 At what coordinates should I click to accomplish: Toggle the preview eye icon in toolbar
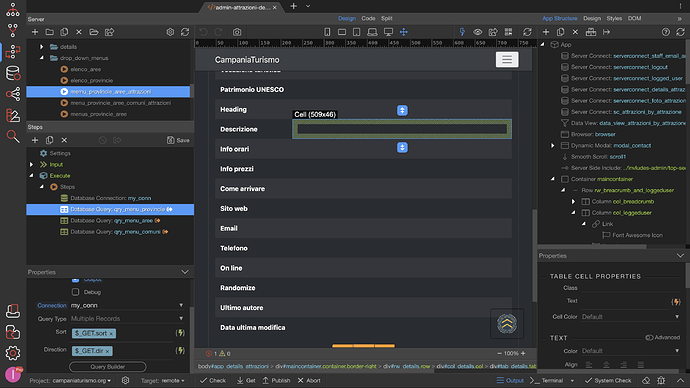click(x=477, y=32)
